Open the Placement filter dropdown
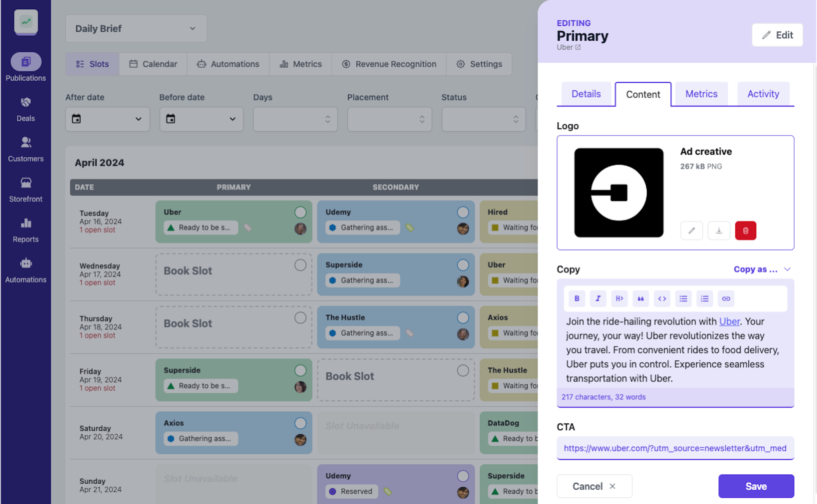This screenshot has height=504, width=817. click(x=389, y=119)
